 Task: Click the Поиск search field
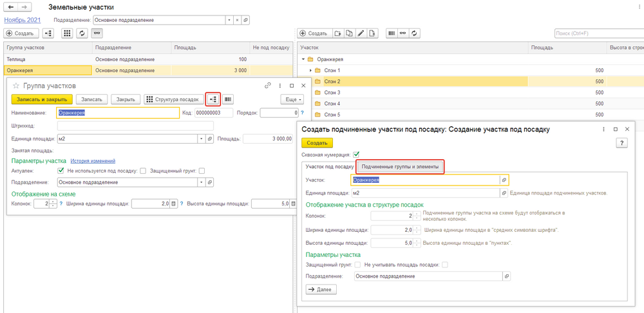(x=596, y=33)
